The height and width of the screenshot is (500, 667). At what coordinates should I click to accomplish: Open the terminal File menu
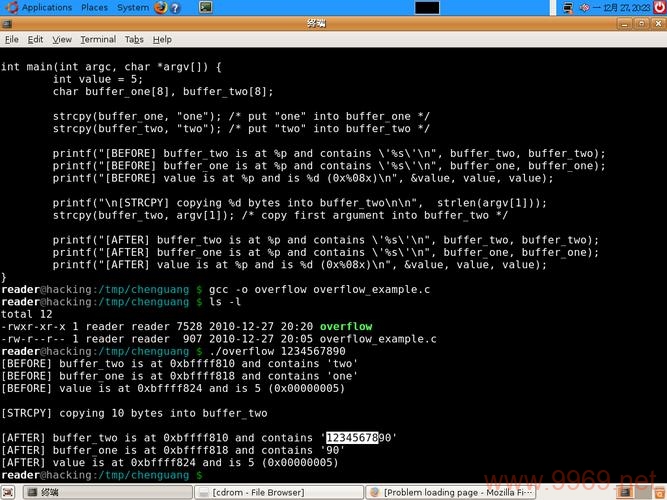coord(11,40)
